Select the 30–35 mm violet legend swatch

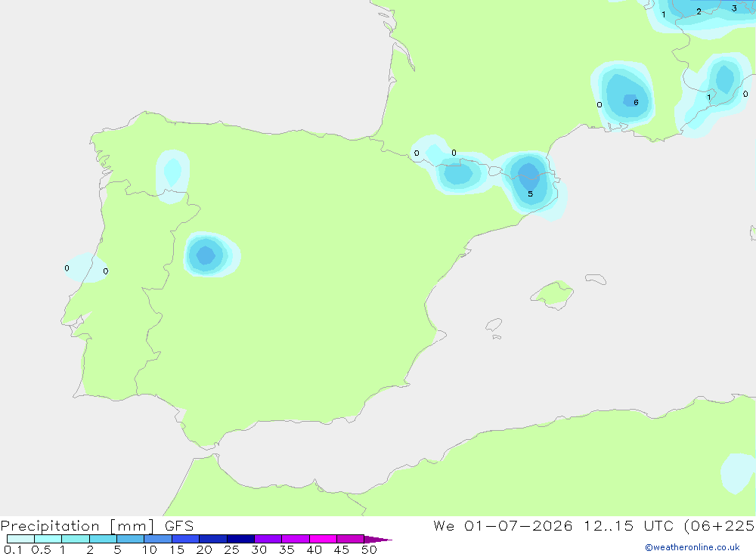click(268, 539)
